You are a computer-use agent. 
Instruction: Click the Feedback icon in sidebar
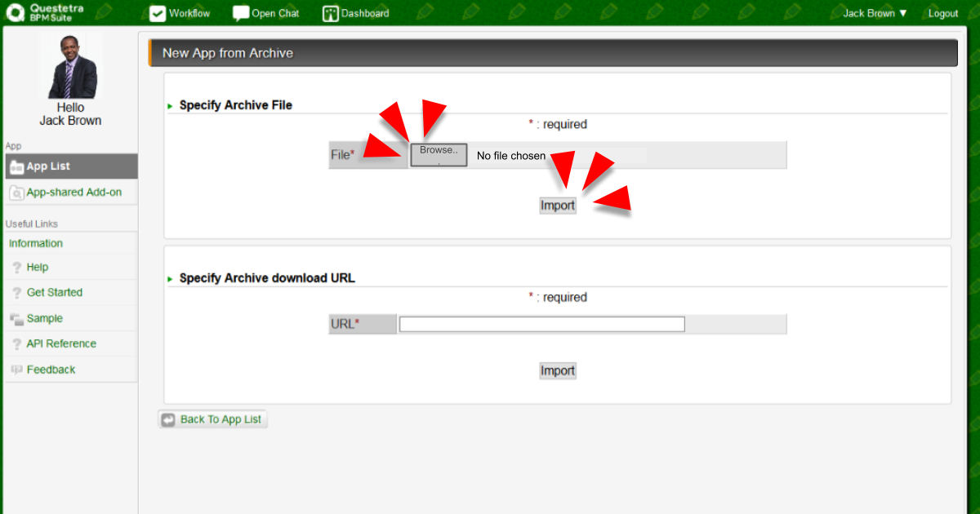[x=16, y=370]
